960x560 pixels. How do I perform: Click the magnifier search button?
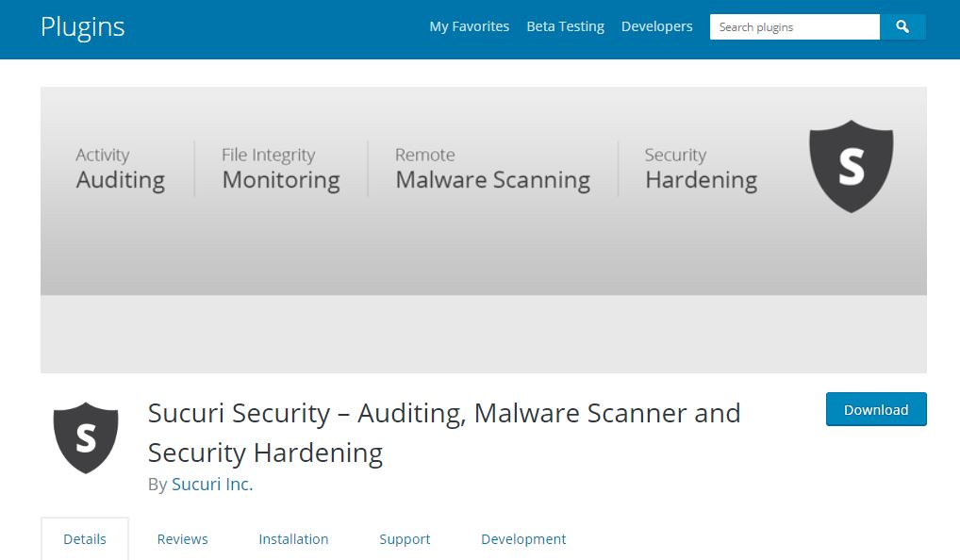tap(902, 27)
